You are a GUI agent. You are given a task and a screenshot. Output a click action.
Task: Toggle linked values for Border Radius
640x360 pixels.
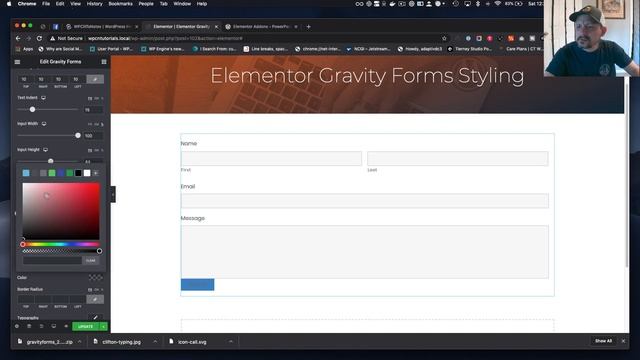95,299
